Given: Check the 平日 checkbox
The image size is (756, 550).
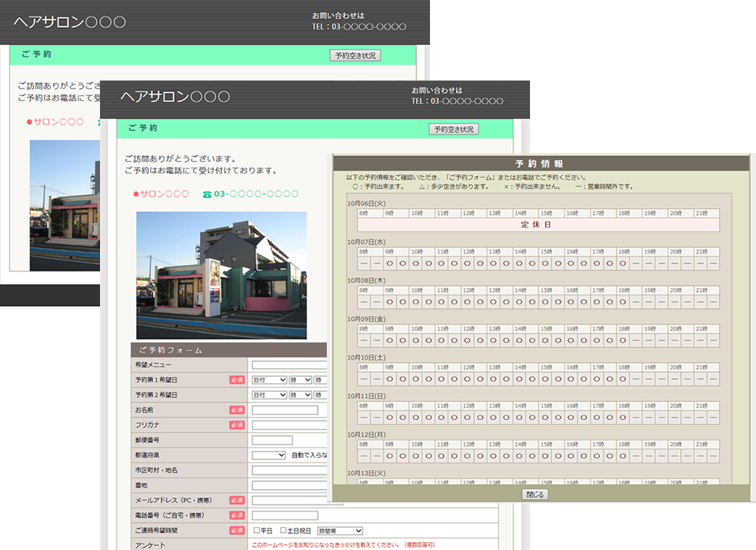Looking at the screenshot, I should pos(257,530).
